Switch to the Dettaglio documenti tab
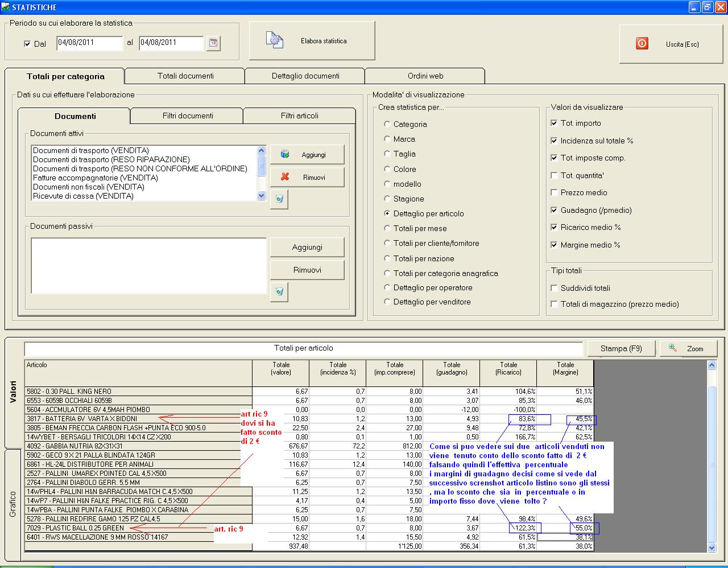The image size is (728, 568). pyautogui.click(x=305, y=76)
